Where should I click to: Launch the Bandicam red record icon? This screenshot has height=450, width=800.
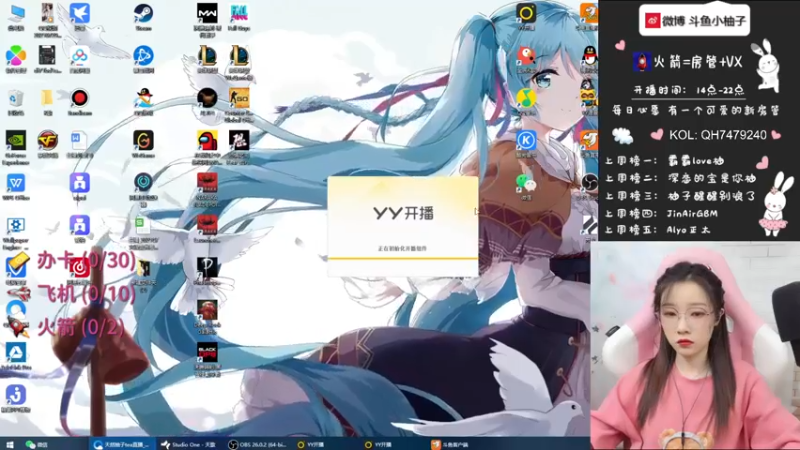point(80,98)
